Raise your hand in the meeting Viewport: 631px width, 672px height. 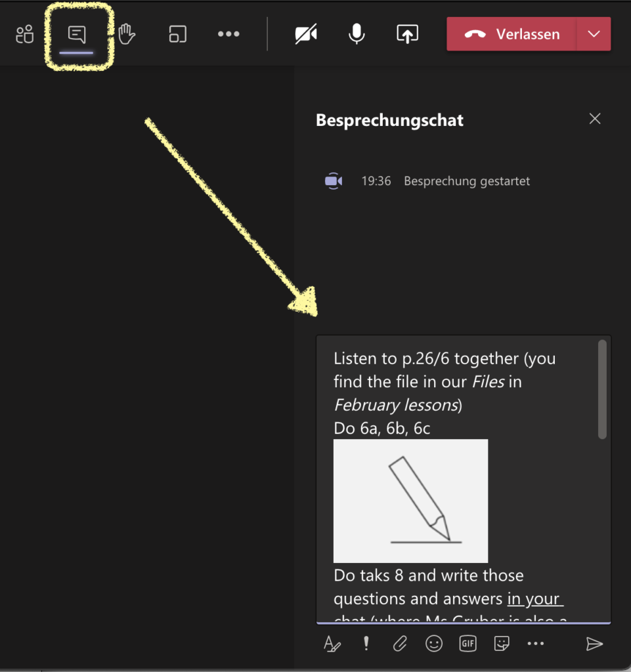tap(127, 34)
